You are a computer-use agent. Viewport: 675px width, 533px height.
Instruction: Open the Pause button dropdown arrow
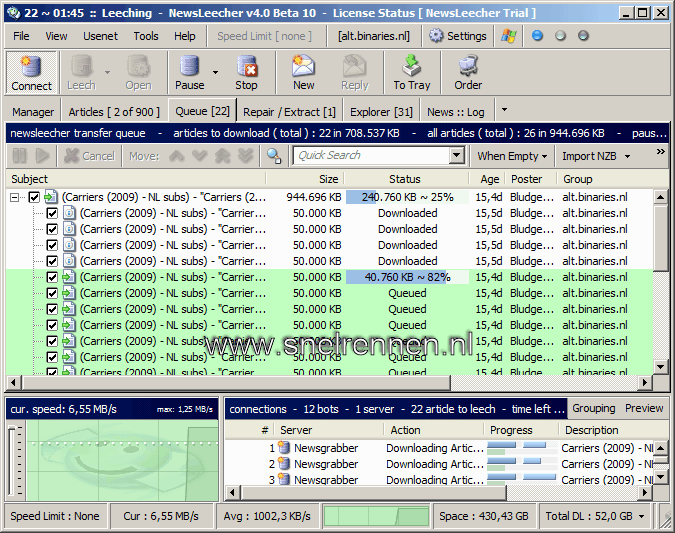(x=215, y=72)
